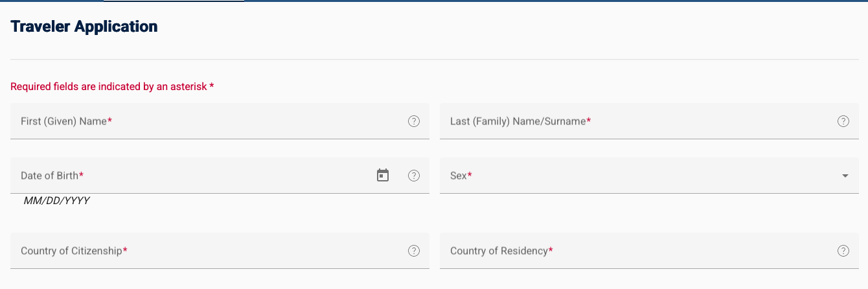Click the asterisk next to Date of Birth
868x289 pixels.
[x=82, y=175]
